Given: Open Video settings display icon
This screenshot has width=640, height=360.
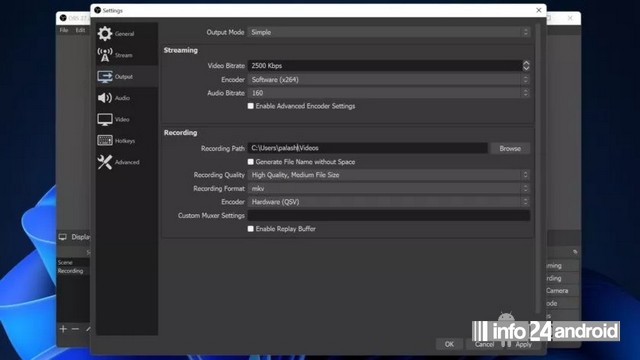Looking at the screenshot, I should click(105, 119).
